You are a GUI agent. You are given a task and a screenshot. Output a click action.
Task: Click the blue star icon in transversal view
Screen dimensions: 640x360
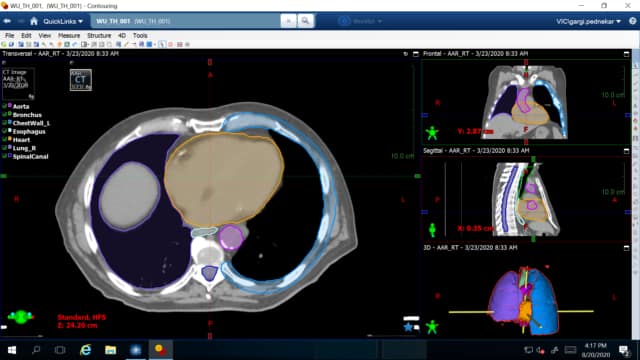coord(408,327)
